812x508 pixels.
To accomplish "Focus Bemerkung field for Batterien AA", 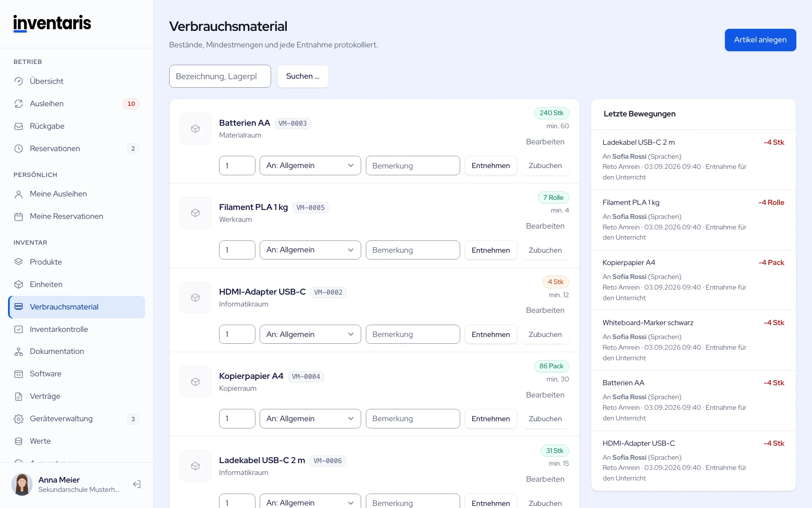I will point(413,166).
